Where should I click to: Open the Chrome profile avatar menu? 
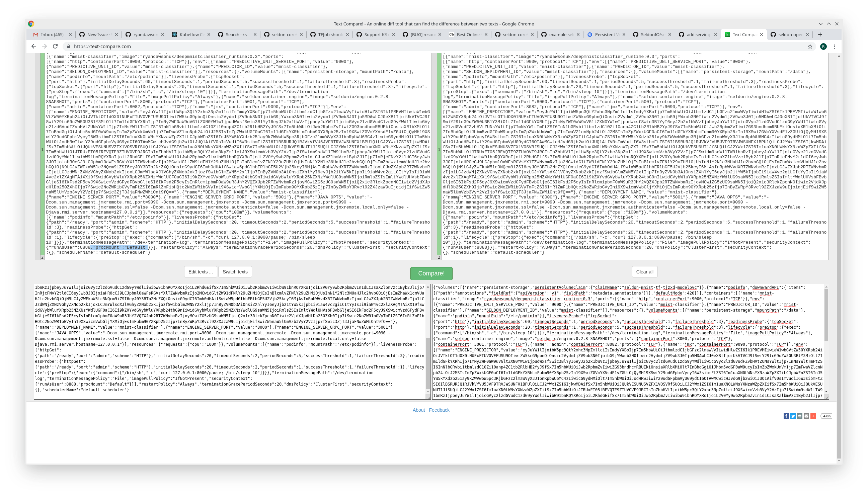[x=823, y=46]
